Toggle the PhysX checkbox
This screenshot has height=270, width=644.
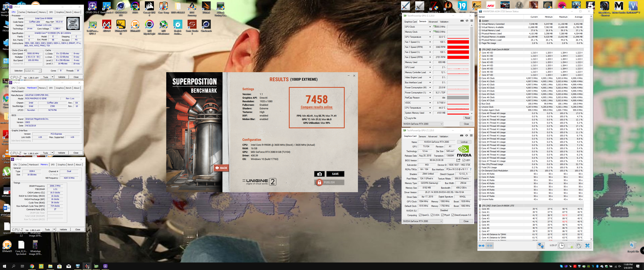[x=443, y=215]
